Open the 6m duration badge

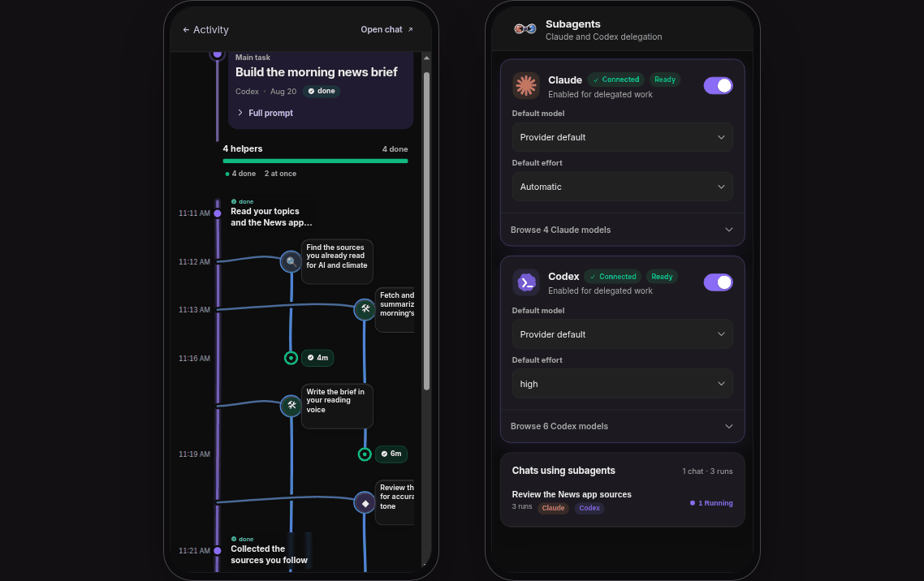tap(391, 454)
